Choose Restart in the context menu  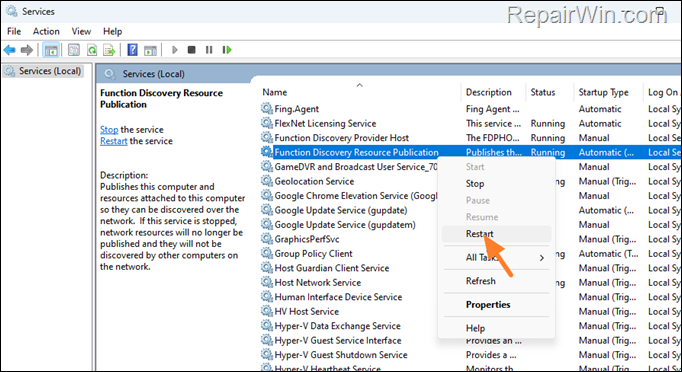click(496, 234)
